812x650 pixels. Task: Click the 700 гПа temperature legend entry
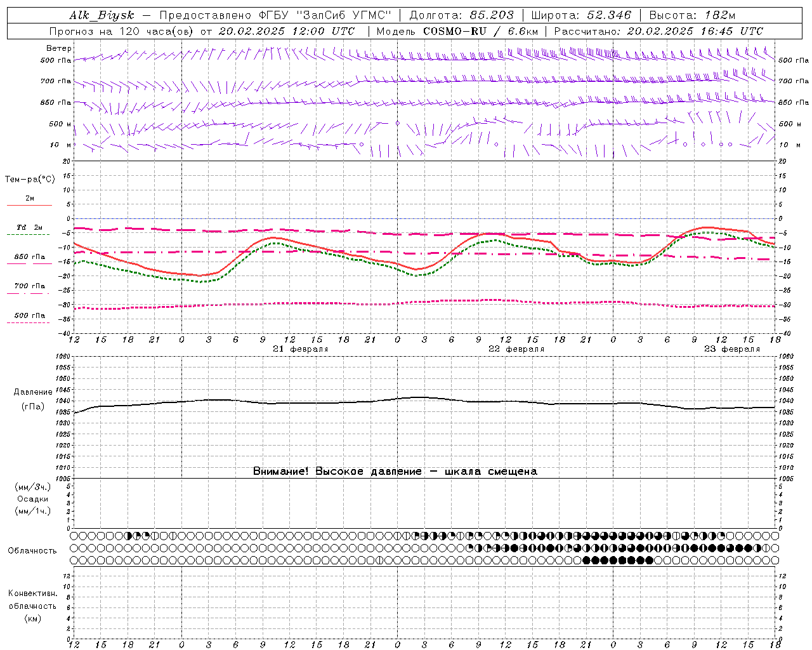30,286
